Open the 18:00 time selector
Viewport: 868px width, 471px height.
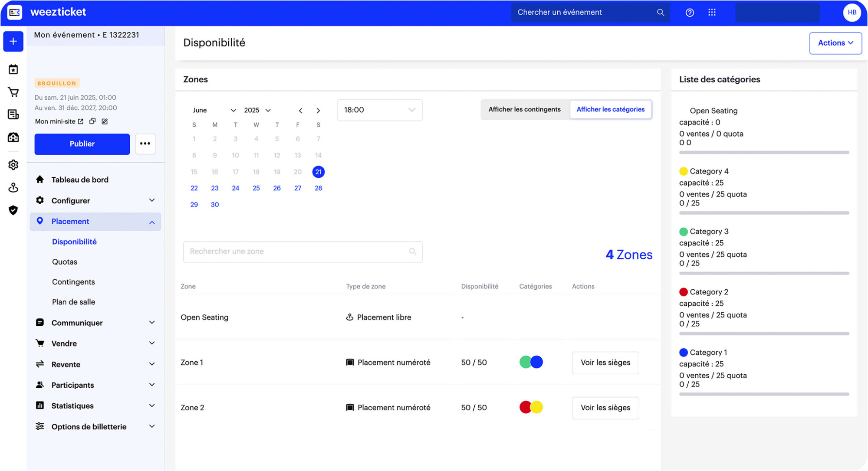coord(379,110)
